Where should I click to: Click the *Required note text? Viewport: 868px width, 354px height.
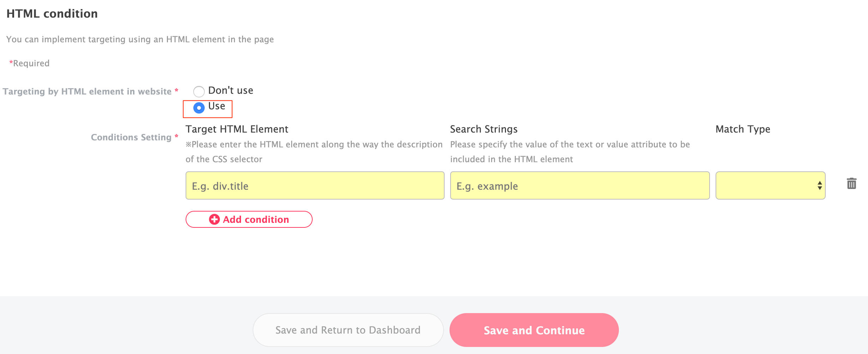click(30, 63)
